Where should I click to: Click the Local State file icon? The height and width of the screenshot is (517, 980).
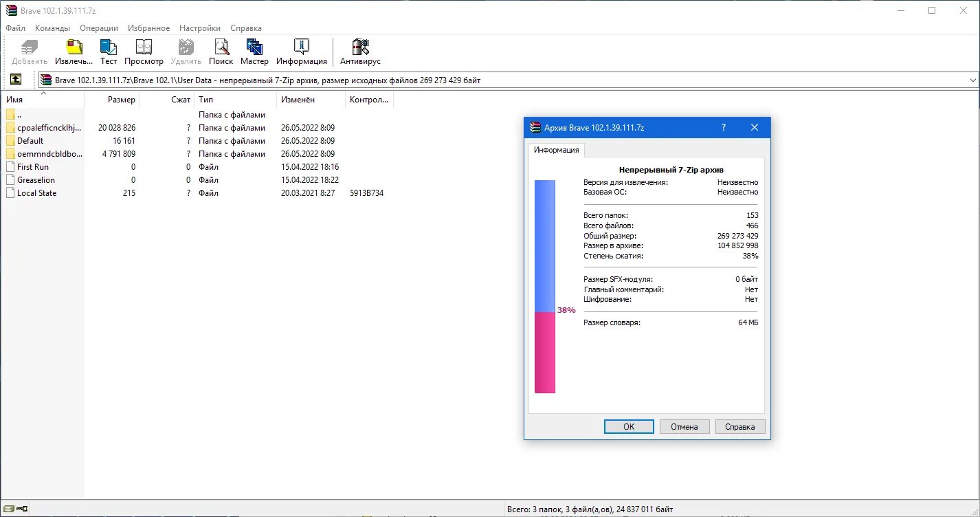pos(10,193)
